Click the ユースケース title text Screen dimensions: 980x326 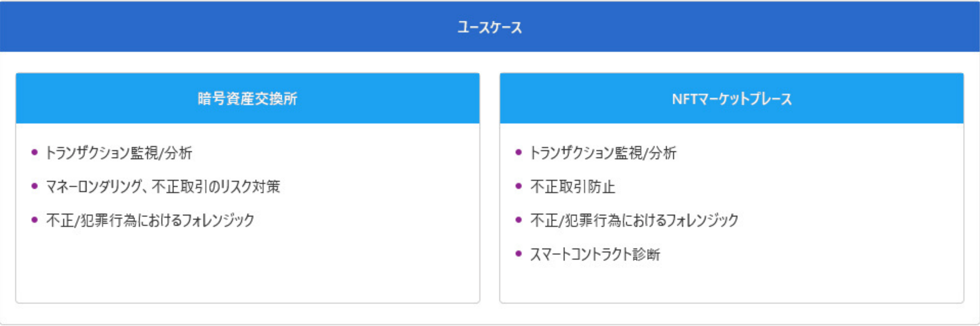490,27
